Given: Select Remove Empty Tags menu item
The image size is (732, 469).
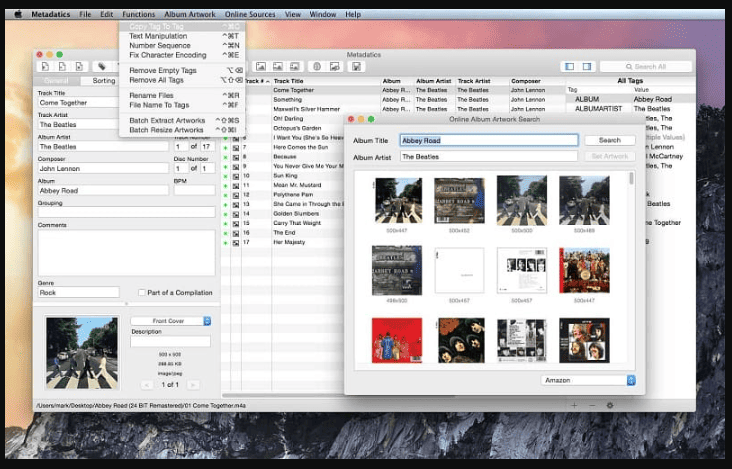Looking at the screenshot, I should pos(182,70).
